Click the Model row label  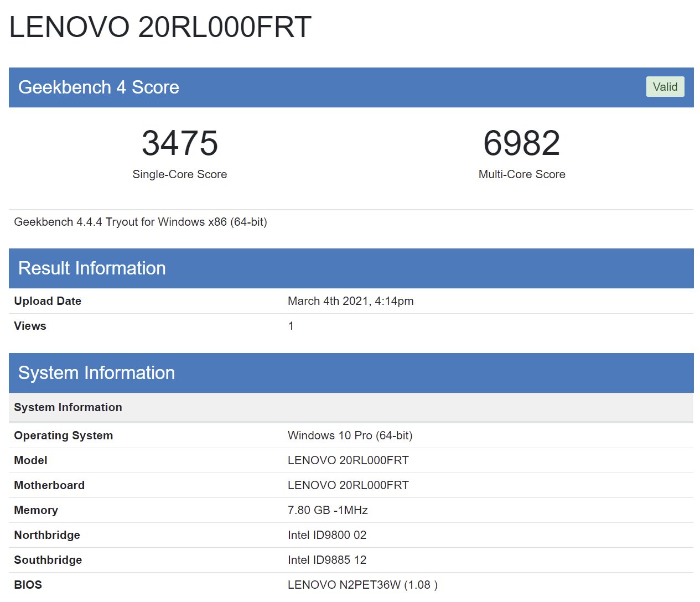31,460
